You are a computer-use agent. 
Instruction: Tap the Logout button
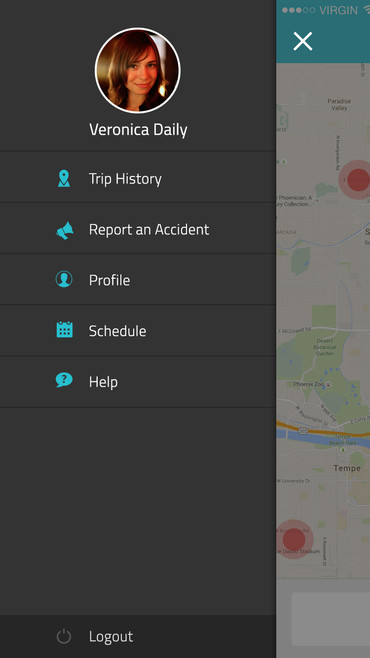[138, 637]
